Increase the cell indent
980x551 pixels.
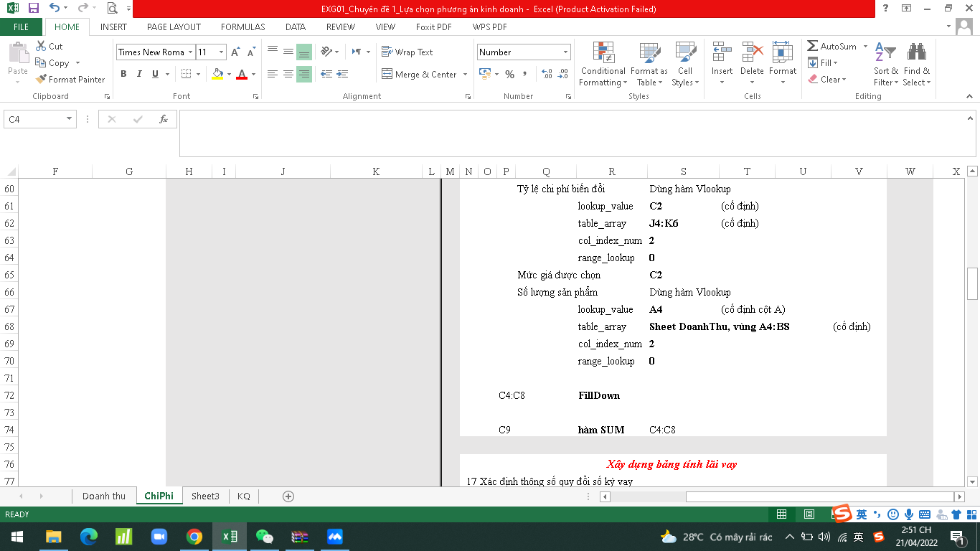(x=343, y=74)
